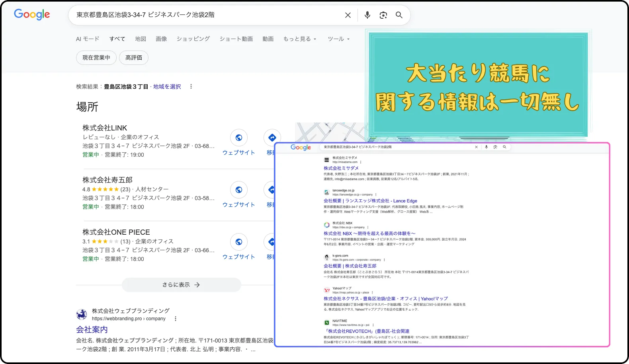Click k-goro.com favicon in inset results

click(327, 258)
